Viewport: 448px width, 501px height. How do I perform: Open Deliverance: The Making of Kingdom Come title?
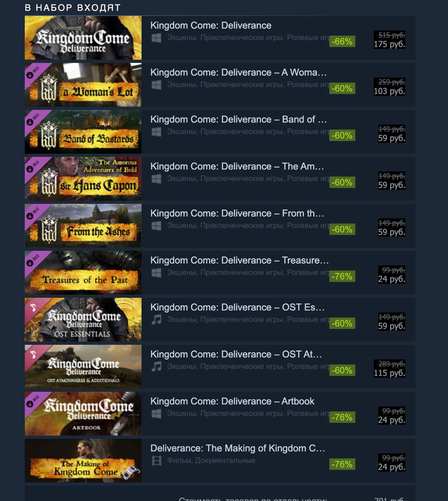[x=237, y=448]
